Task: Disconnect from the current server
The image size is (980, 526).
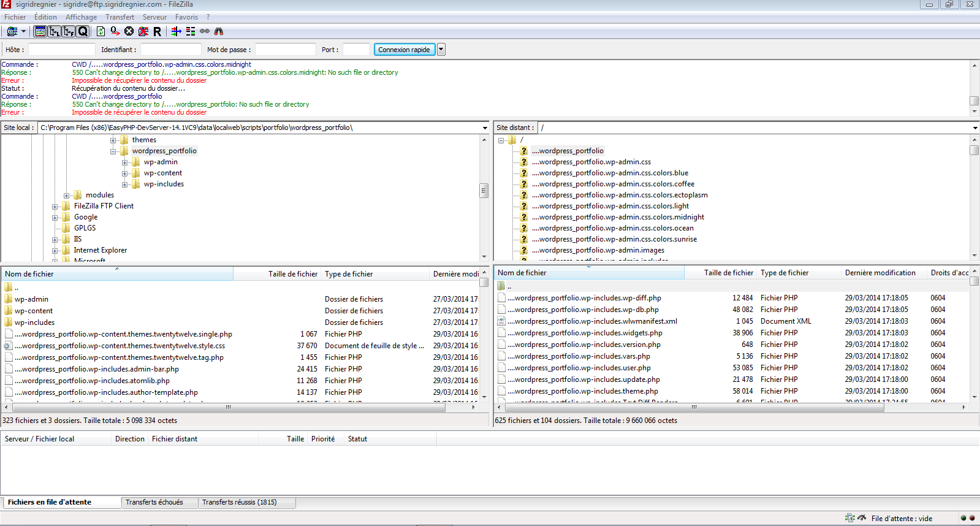Action: [143, 31]
